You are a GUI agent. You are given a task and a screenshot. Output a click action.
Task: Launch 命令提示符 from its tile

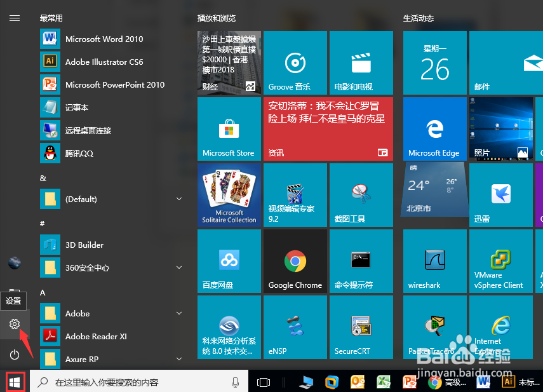pyautogui.click(x=361, y=260)
